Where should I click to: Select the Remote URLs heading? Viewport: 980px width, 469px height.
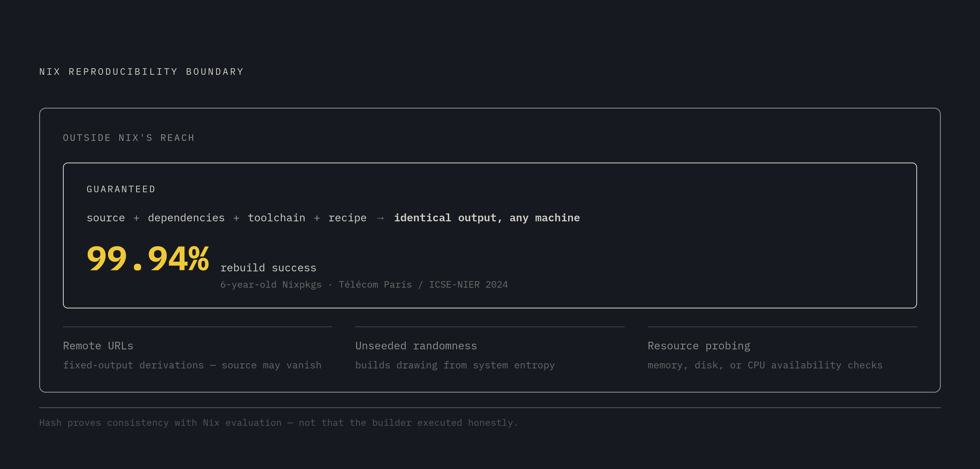click(98, 346)
